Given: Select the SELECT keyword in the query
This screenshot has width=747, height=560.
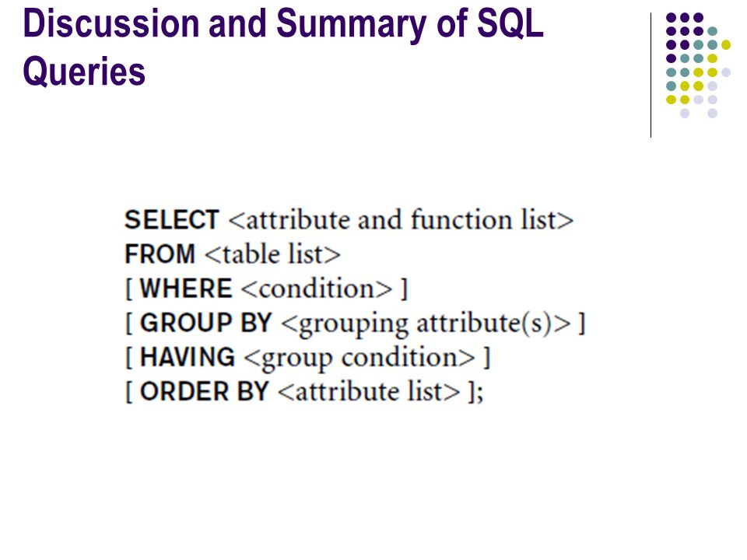Looking at the screenshot, I should click(x=171, y=220).
